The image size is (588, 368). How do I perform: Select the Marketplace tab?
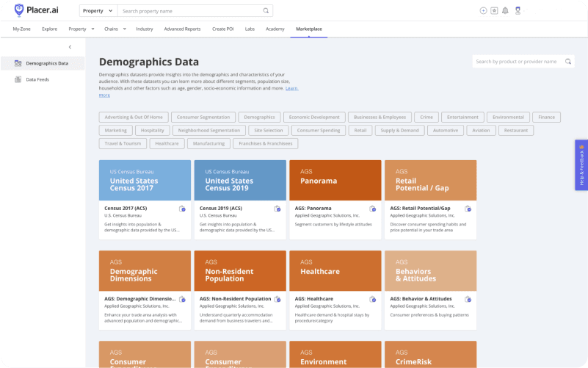tap(309, 29)
